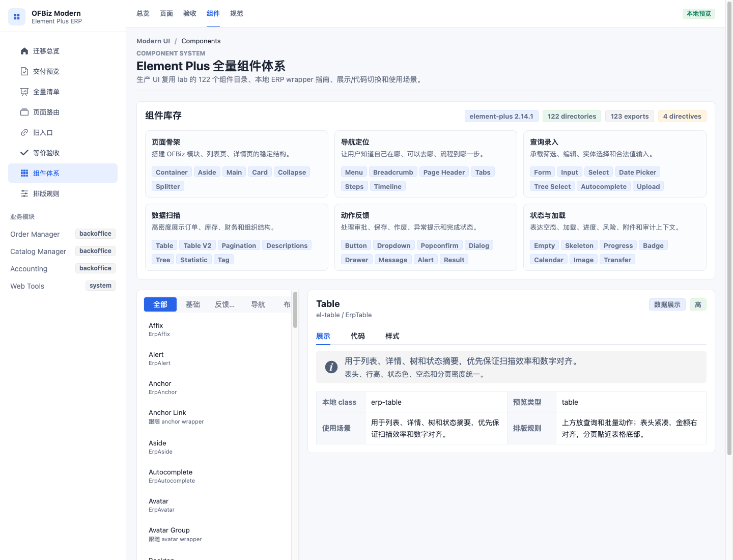
Task: Open Web Tools module
Action: [63, 286]
